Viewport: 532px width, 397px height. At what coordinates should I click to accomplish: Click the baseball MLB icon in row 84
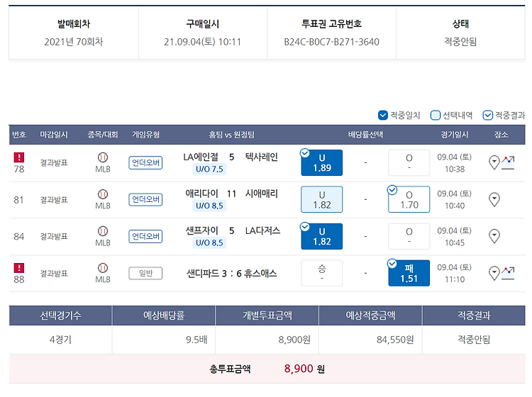pyautogui.click(x=103, y=231)
